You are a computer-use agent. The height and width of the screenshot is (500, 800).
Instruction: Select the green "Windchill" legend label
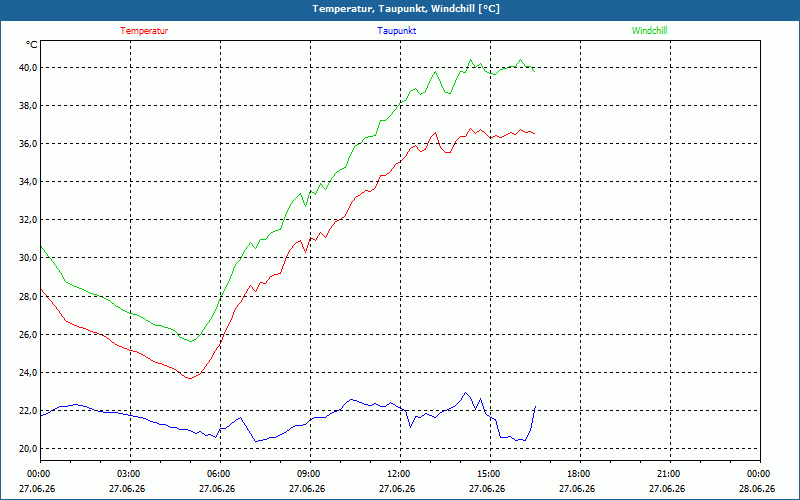coord(649,31)
